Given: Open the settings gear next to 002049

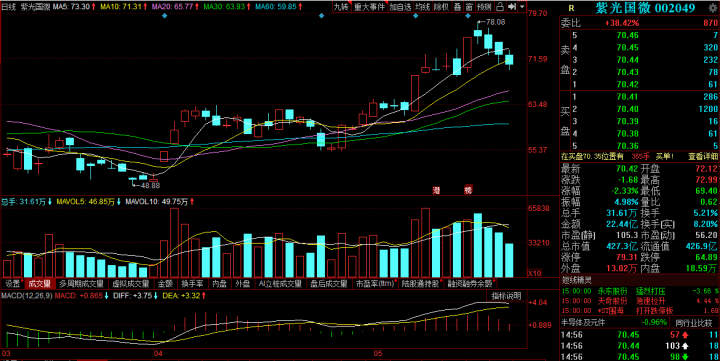Looking at the screenshot, I should click(x=713, y=8).
